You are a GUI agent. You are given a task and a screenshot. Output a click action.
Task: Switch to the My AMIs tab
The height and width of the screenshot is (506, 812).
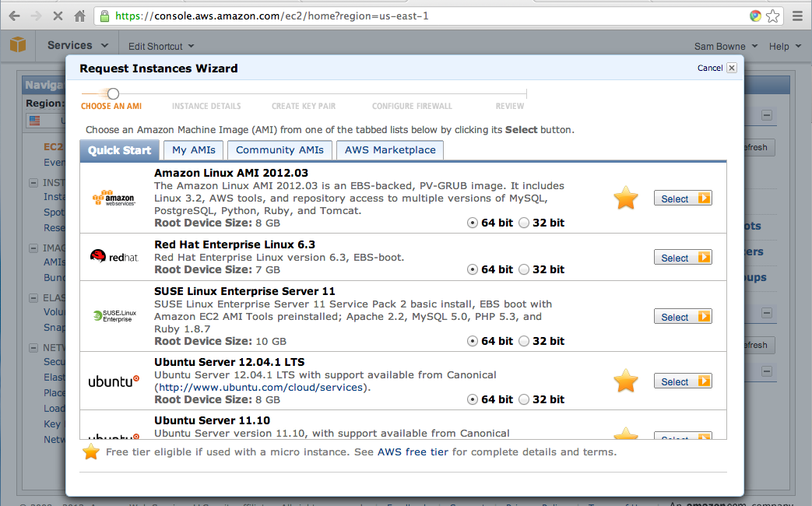coord(194,150)
